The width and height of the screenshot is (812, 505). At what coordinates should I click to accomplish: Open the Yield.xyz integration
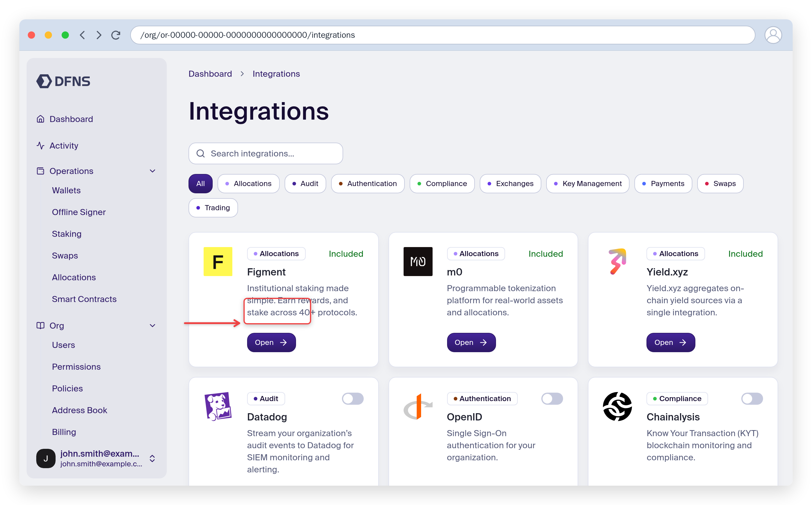point(671,342)
